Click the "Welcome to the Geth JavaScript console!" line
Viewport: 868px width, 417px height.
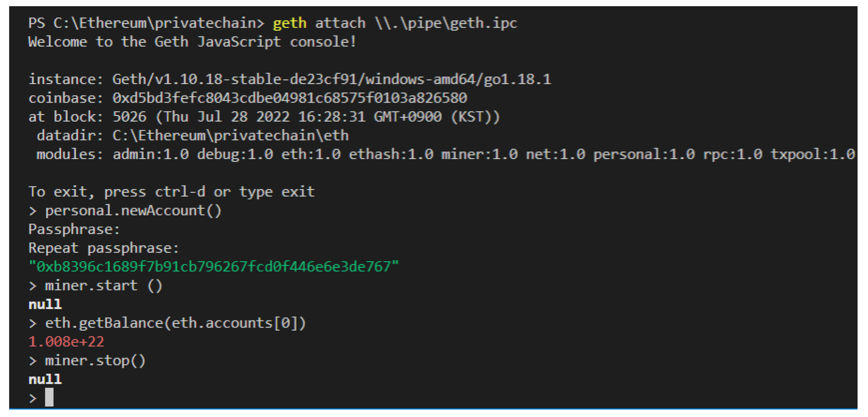[x=192, y=42]
